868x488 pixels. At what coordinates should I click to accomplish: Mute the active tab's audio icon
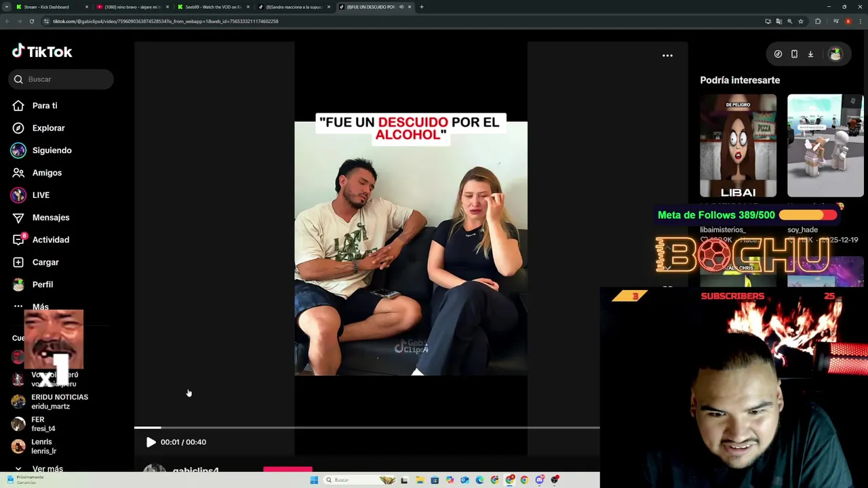[x=401, y=7]
